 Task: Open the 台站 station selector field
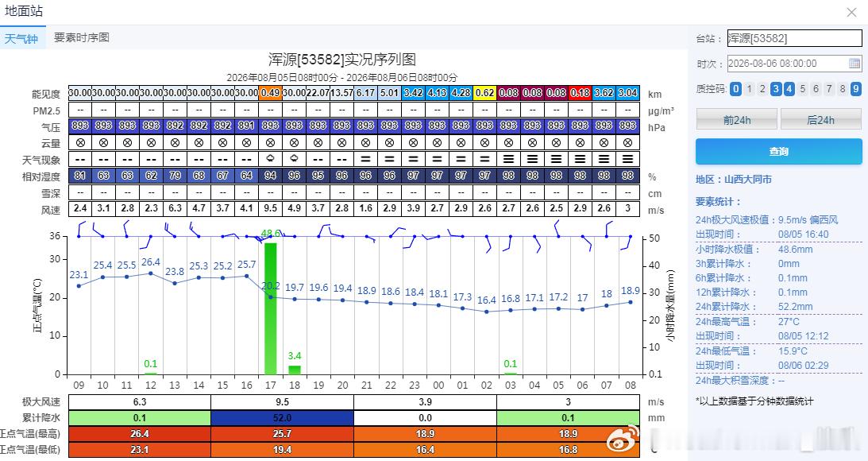[794, 38]
